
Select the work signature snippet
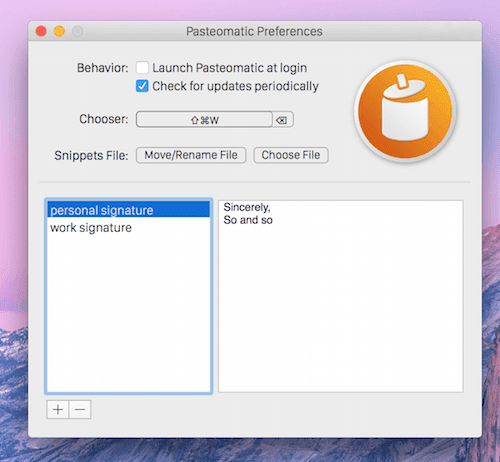coord(129,227)
